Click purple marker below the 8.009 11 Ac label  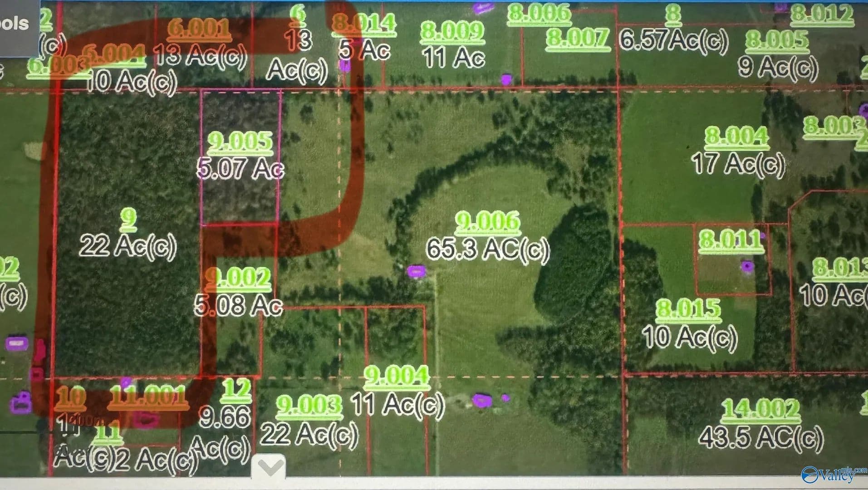tap(506, 80)
